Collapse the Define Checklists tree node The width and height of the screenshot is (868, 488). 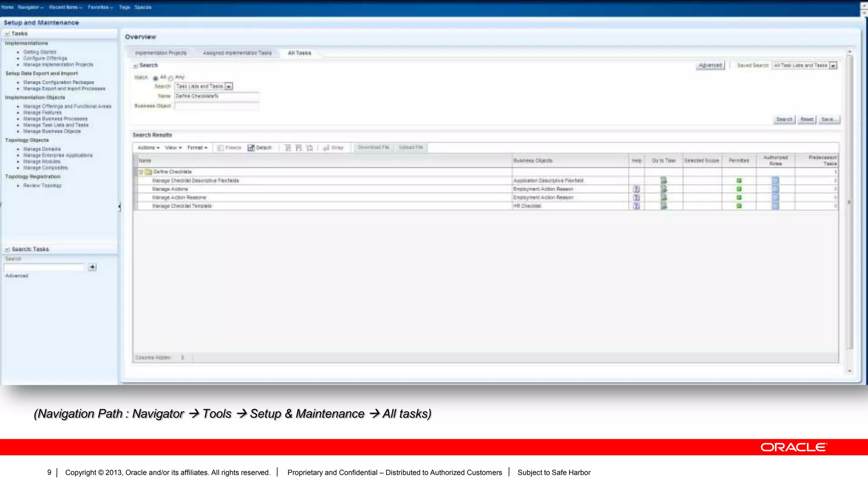click(x=141, y=172)
